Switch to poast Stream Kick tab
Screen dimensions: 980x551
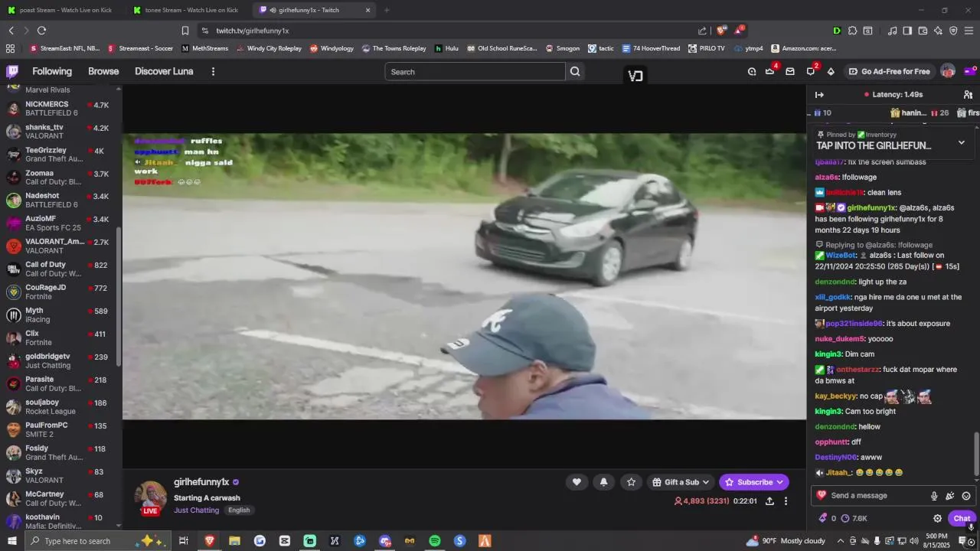[x=61, y=10]
